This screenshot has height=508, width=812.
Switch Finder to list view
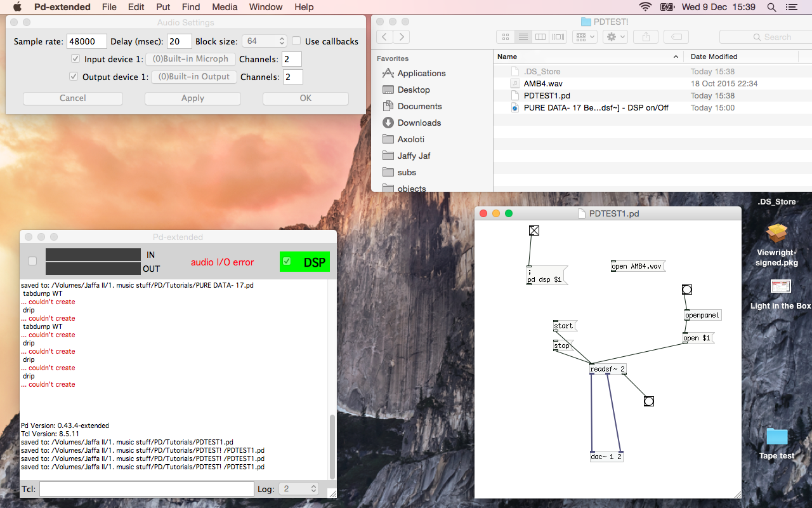pyautogui.click(x=523, y=37)
